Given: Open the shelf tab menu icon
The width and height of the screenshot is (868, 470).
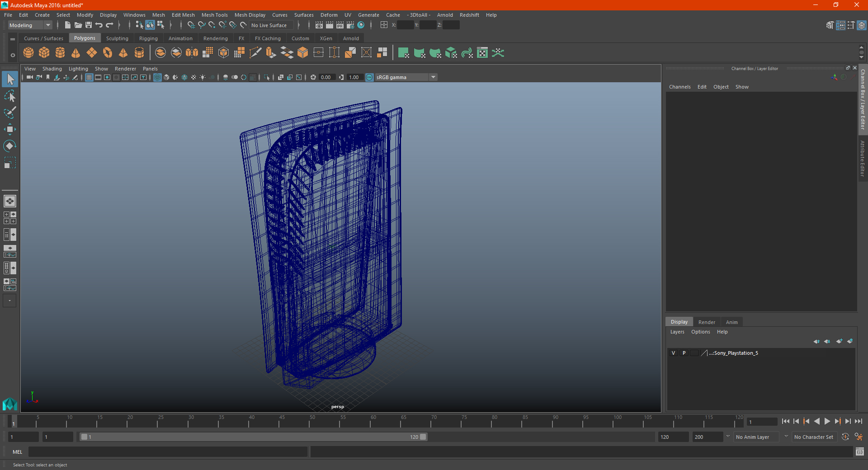Looking at the screenshot, I should pyautogui.click(x=13, y=39).
